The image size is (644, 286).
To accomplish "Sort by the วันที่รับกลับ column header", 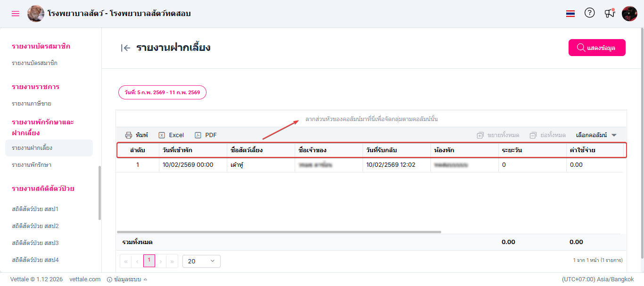I will (x=396, y=150).
